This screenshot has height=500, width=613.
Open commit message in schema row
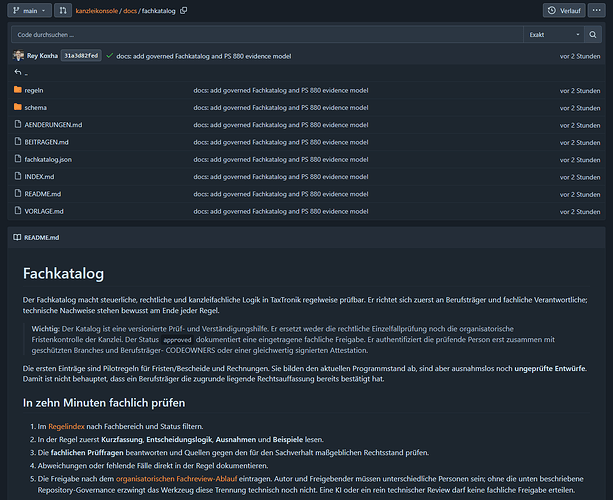[x=281, y=108]
